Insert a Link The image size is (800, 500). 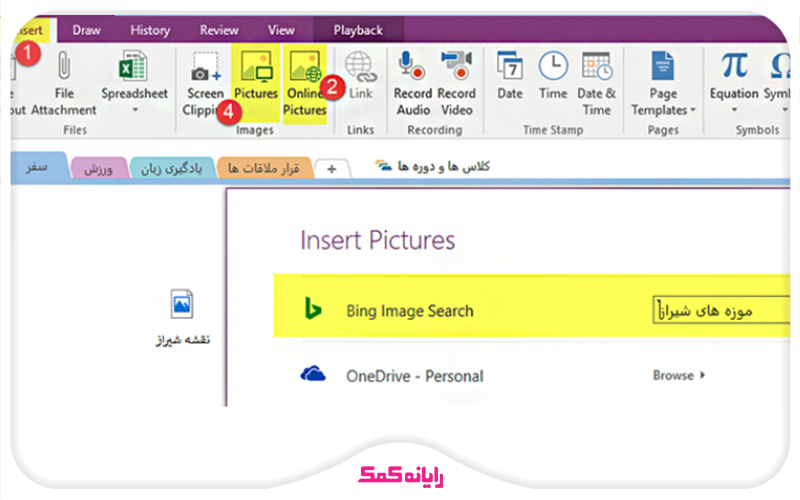point(361,76)
